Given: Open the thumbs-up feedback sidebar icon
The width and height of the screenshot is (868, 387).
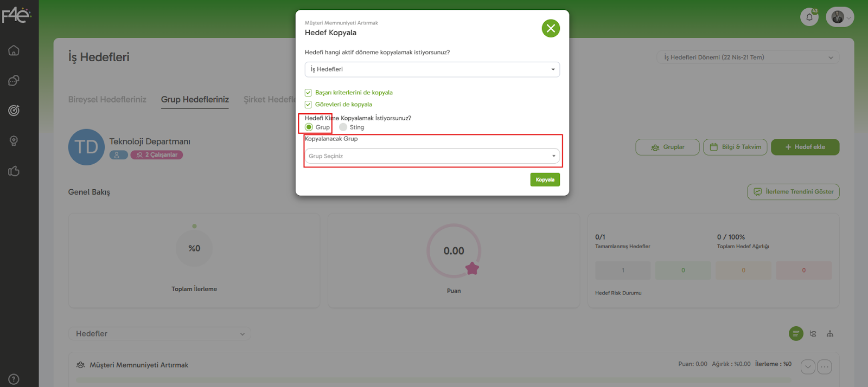Looking at the screenshot, I should click(14, 171).
